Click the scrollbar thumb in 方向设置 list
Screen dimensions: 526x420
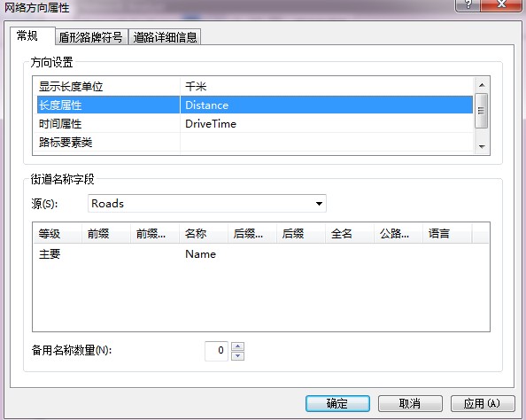point(482,111)
